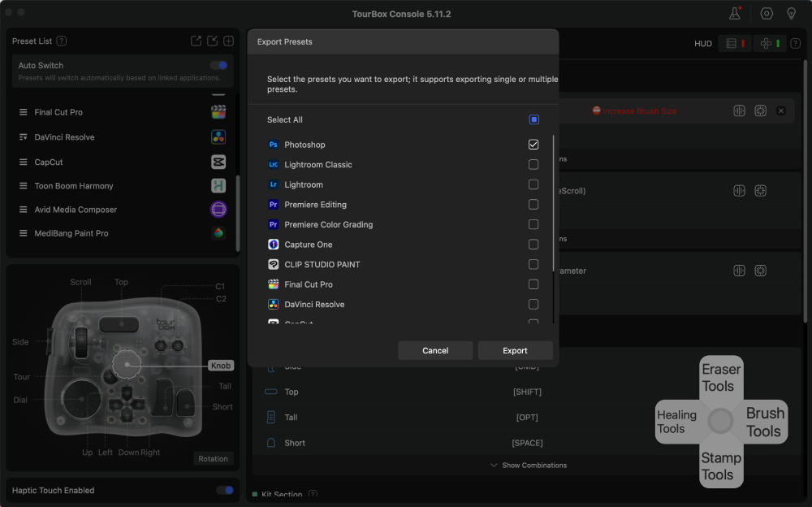Check the CLIP STUDIO PAINT checkbox
Screen dimensions: 812x507
tap(533, 264)
